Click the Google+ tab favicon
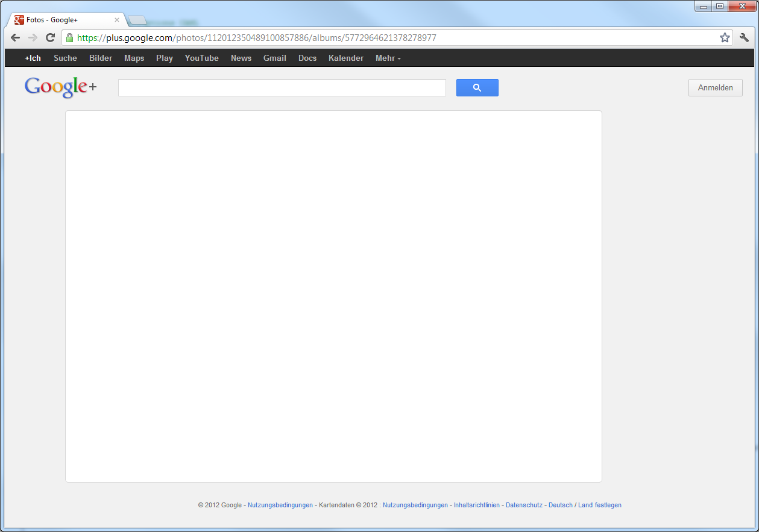 click(19, 20)
